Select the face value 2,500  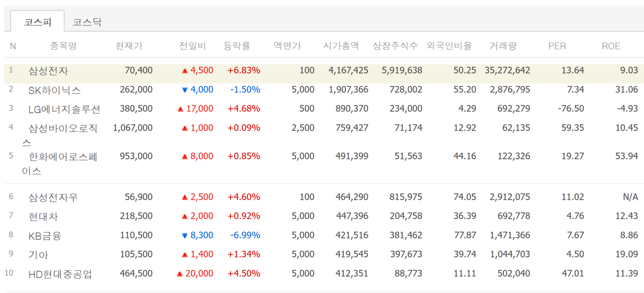tap(303, 128)
